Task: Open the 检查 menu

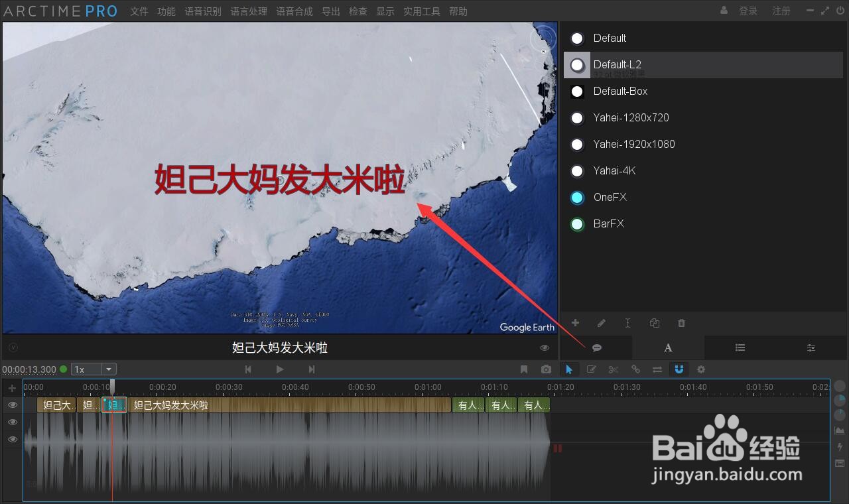Action: tap(358, 11)
